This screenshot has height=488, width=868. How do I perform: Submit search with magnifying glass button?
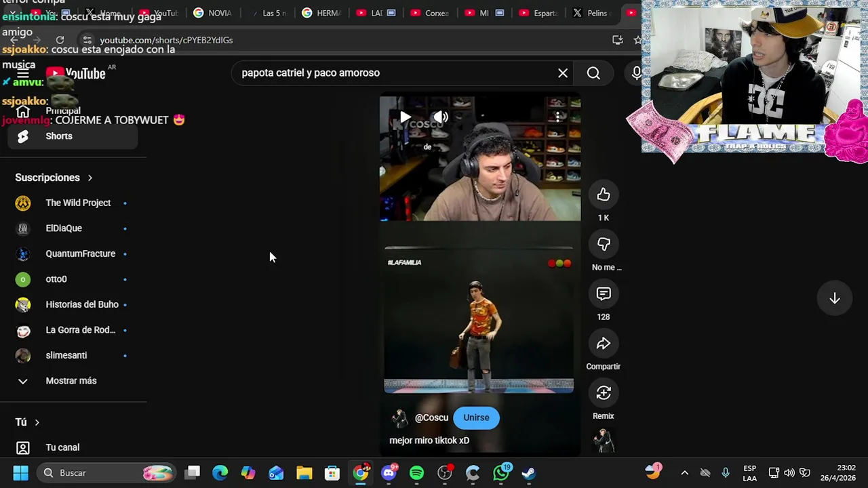(x=593, y=73)
